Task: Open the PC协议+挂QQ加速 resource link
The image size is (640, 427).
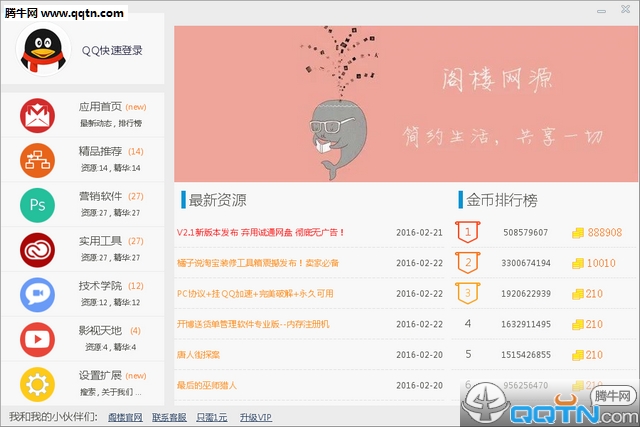Action: click(254, 294)
